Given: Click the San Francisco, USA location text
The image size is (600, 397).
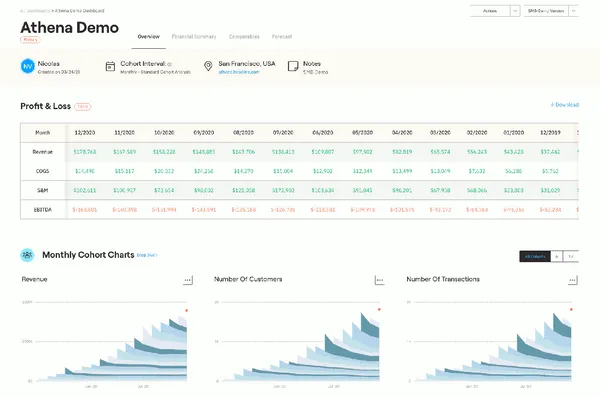Looking at the screenshot, I should (x=247, y=64).
